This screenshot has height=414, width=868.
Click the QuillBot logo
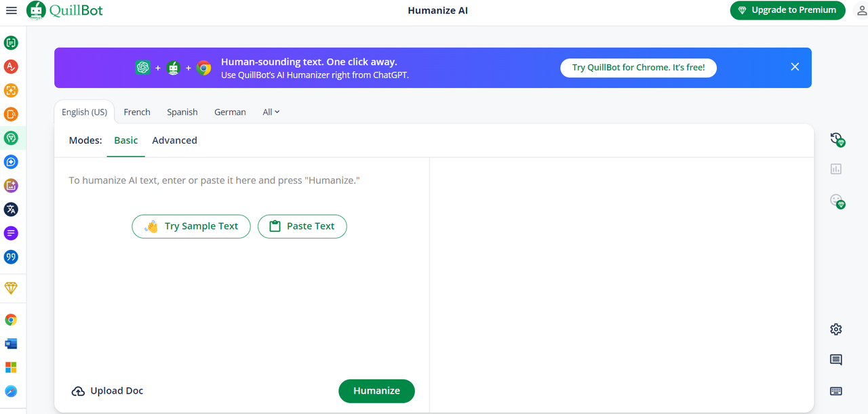64,11
